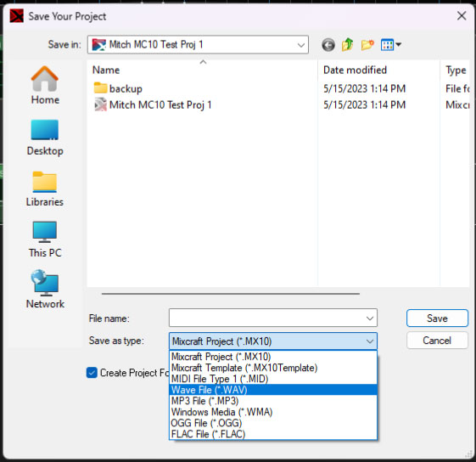
Task: Click the Cancel button
Action: click(x=437, y=341)
